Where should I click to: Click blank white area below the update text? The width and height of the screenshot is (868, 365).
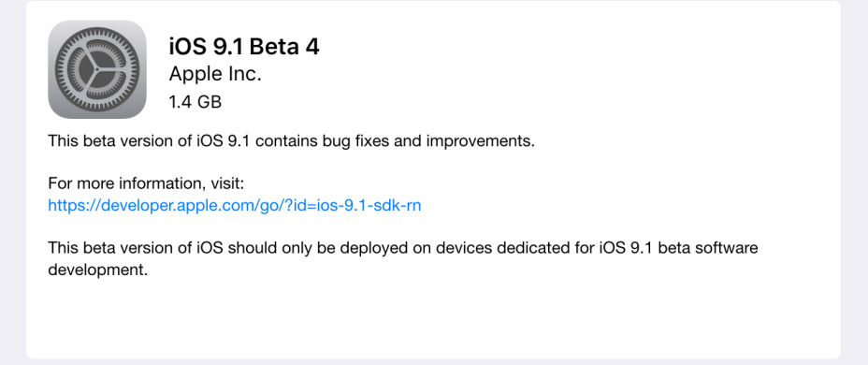tap(433, 321)
